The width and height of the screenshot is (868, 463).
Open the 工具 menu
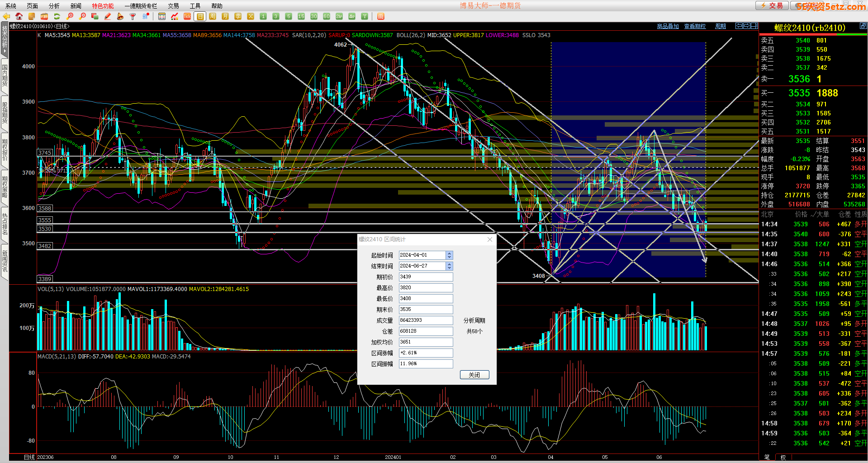pyautogui.click(x=195, y=6)
